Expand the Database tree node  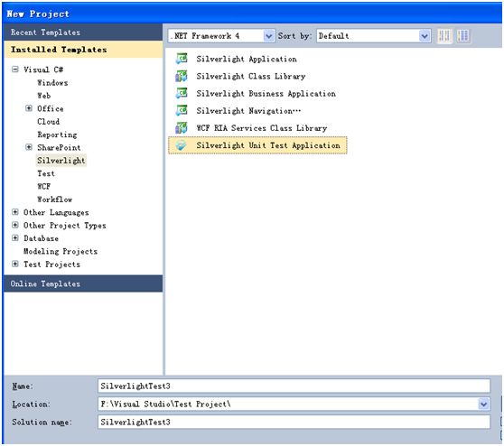click(x=15, y=238)
